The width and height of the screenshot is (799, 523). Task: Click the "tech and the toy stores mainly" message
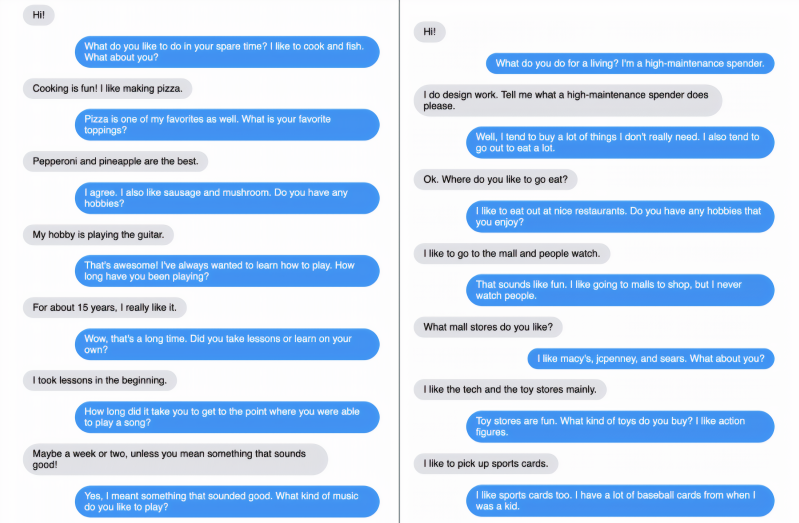(510, 389)
